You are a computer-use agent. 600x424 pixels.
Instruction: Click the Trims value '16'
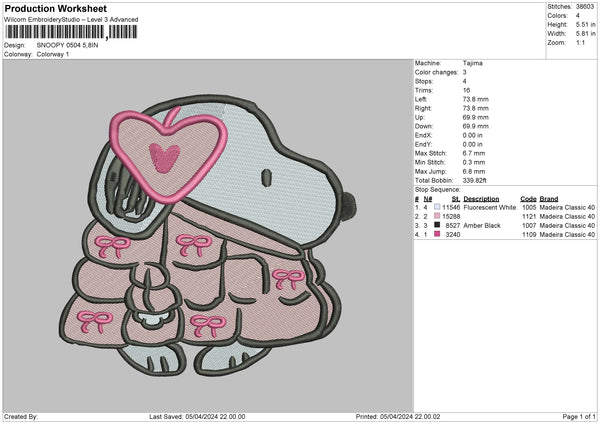click(466, 90)
